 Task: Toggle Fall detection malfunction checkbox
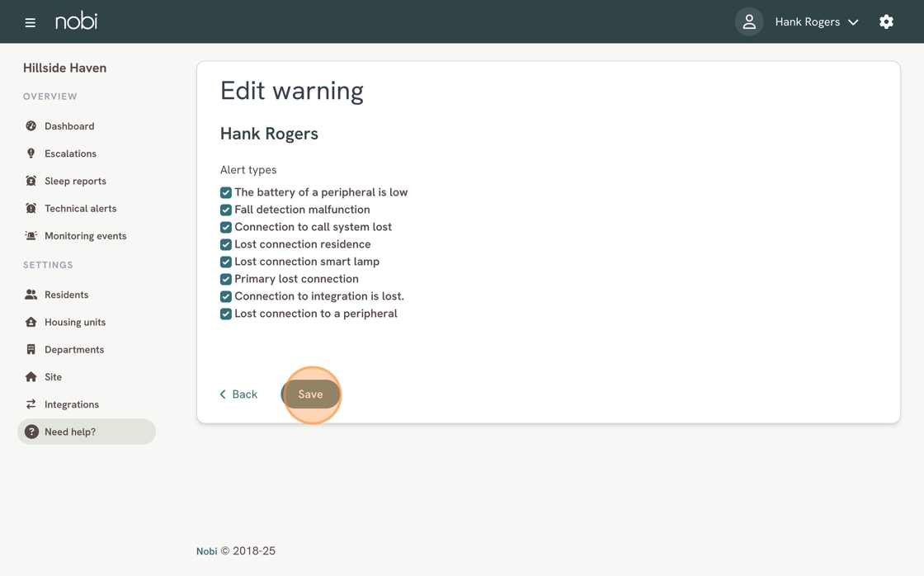[x=226, y=210]
